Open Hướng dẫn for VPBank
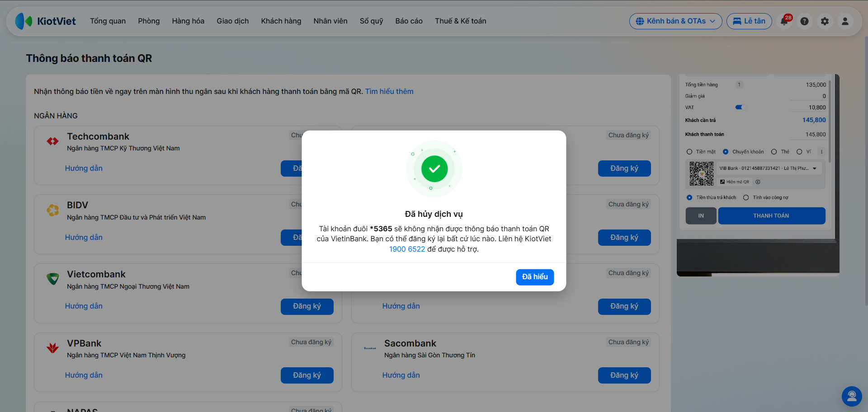 click(x=84, y=375)
